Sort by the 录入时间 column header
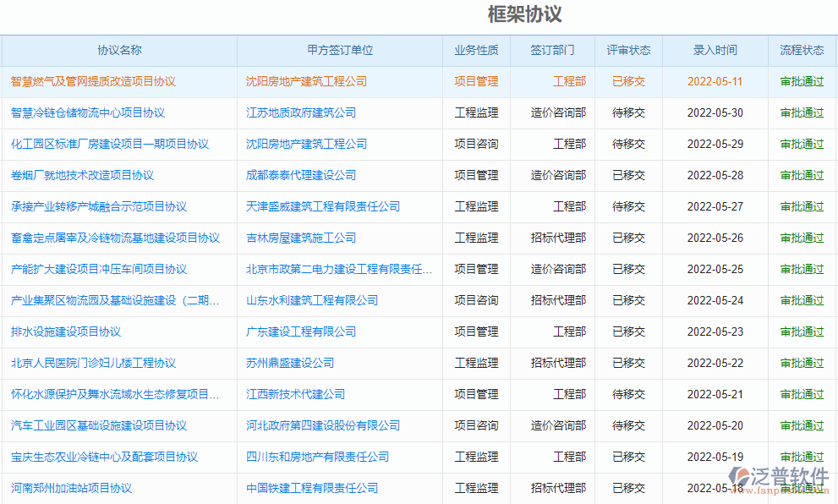 715,50
